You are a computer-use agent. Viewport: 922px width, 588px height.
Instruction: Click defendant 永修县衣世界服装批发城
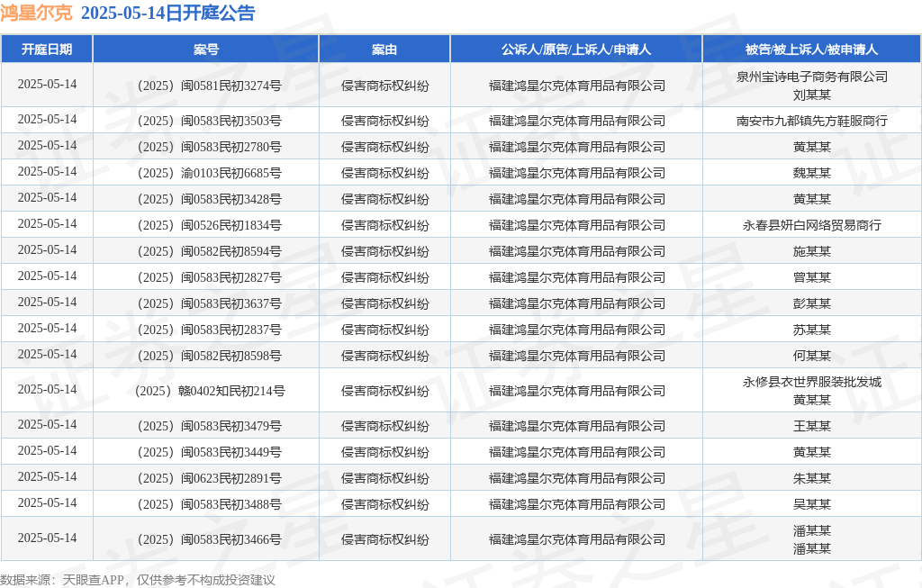click(812, 382)
